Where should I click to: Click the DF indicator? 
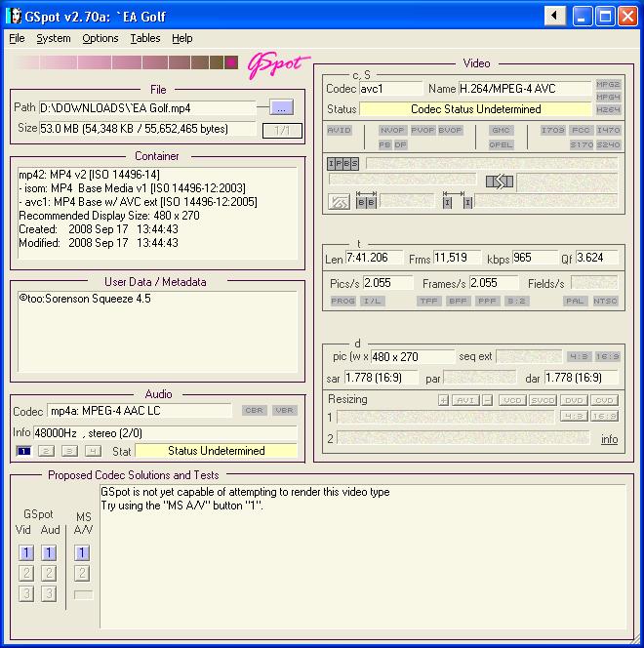tap(400, 144)
